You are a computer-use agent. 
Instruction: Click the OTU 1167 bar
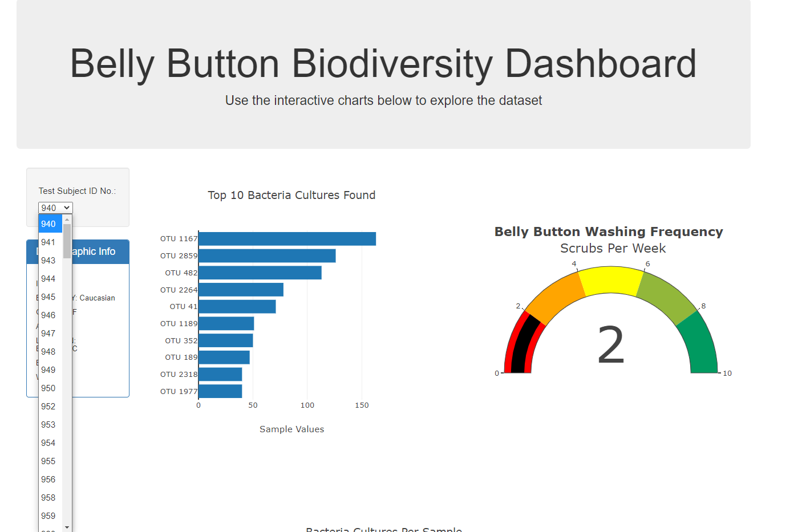pos(285,238)
